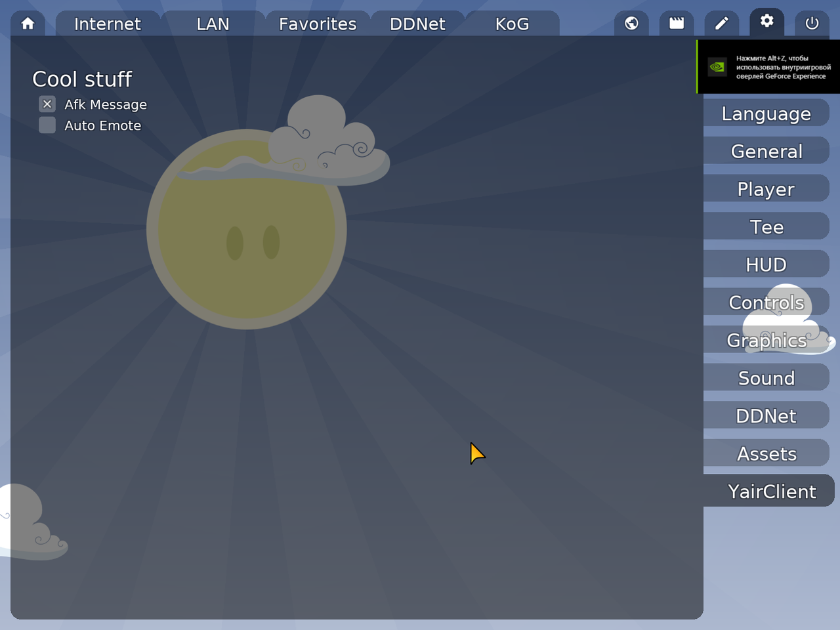Open the settings gear icon

[x=766, y=22]
